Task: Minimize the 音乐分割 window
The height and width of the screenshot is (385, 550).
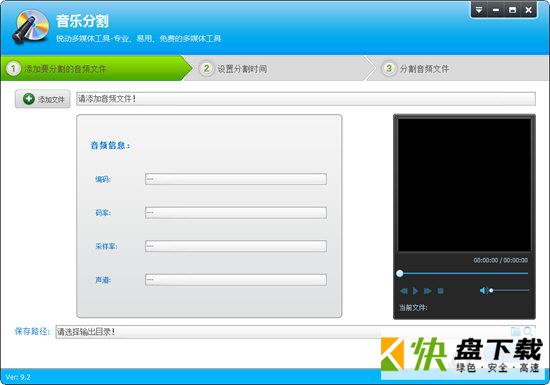Action: point(496,10)
